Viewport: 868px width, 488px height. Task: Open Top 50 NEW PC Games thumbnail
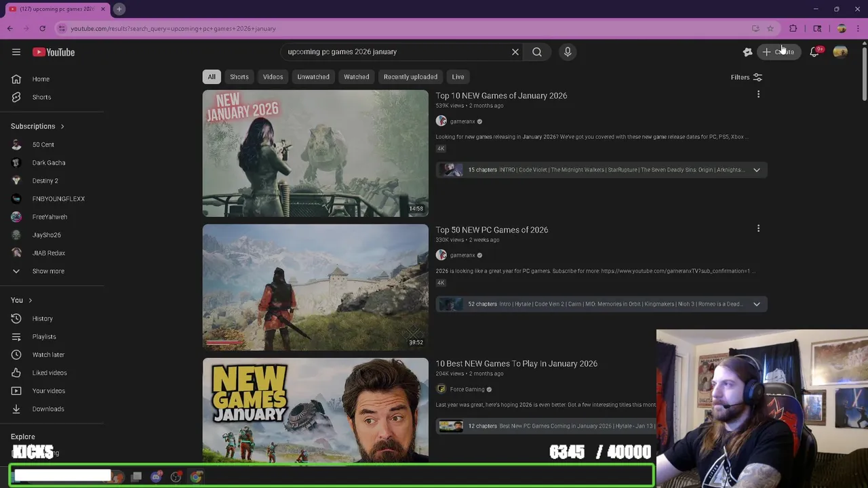tap(315, 287)
